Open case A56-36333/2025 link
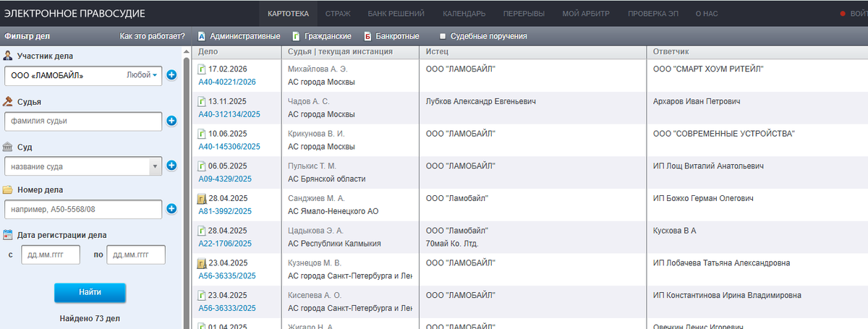The height and width of the screenshot is (329, 868). tap(227, 308)
